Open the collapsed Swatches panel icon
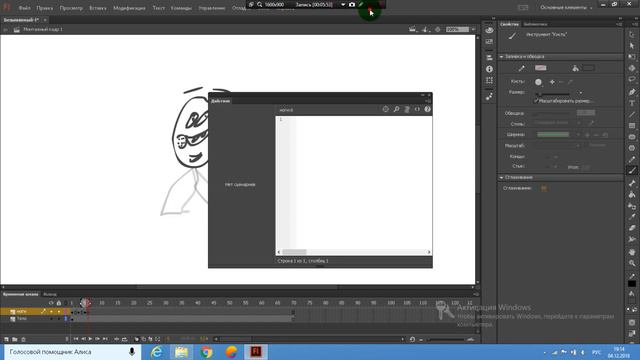The image size is (640, 360). [x=489, y=42]
